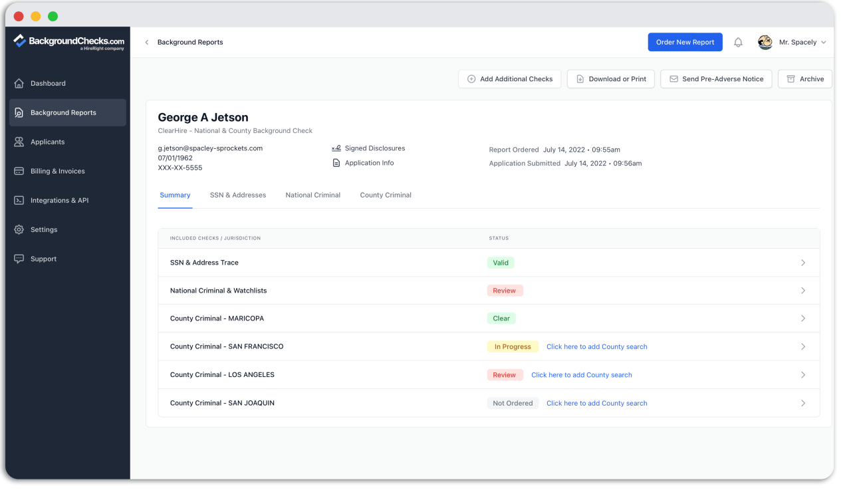Click the Dashboard home icon in sidebar
Image resolution: width=851 pixels, height=504 pixels.
pyautogui.click(x=19, y=83)
